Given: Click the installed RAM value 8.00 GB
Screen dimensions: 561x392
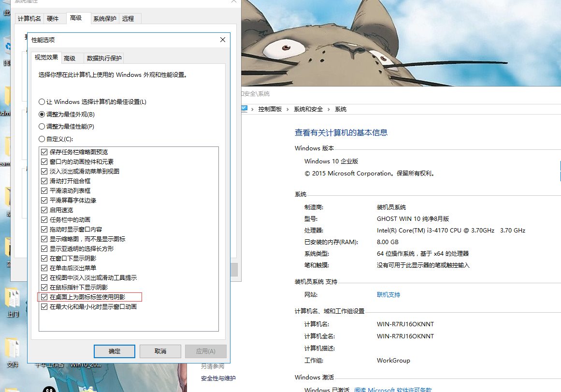Looking at the screenshot, I should pos(388,242).
